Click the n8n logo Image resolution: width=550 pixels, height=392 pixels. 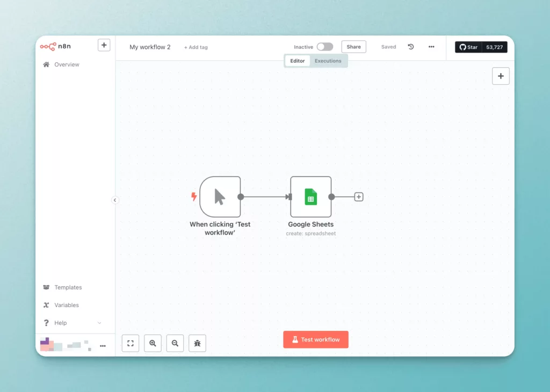click(55, 46)
